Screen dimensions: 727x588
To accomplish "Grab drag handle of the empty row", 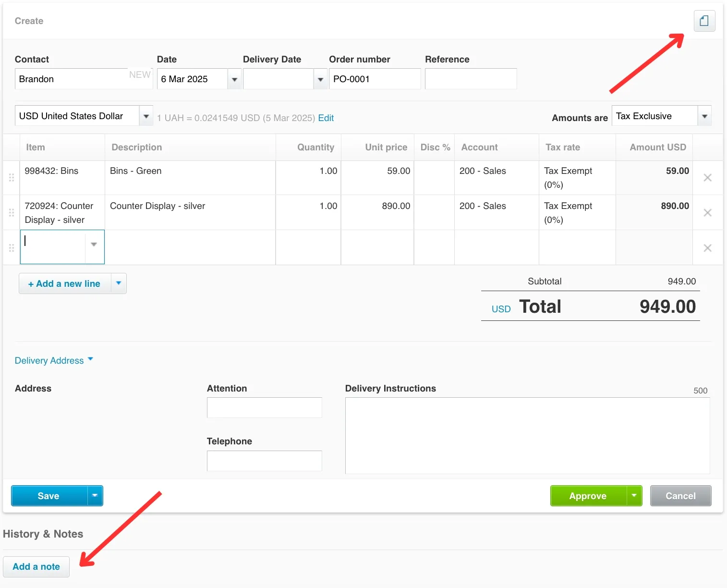I will pyautogui.click(x=12, y=248).
